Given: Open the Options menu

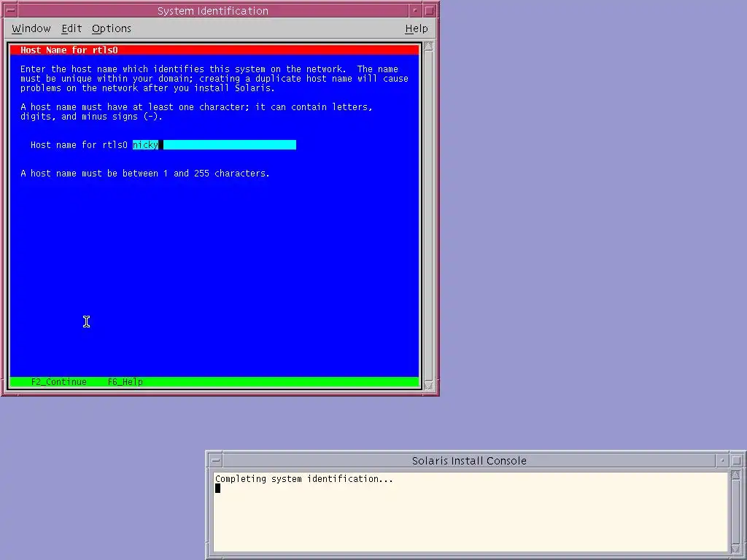Looking at the screenshot, I should [112, 28].
